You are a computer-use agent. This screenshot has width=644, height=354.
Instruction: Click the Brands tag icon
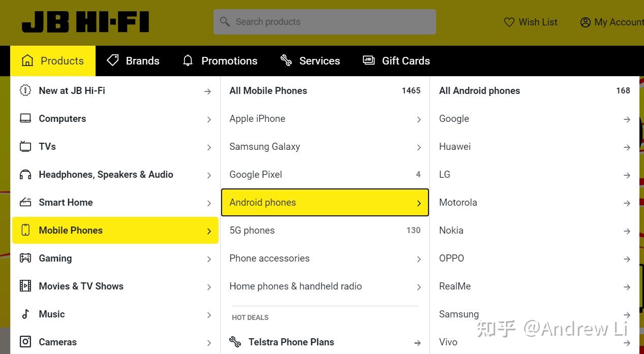[113, 60]
